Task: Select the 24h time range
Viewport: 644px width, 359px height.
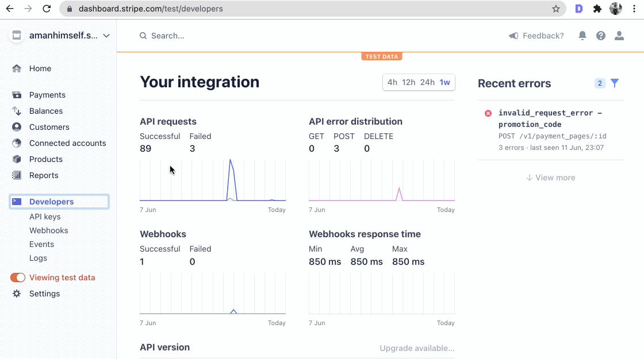Action: (427, 82)
